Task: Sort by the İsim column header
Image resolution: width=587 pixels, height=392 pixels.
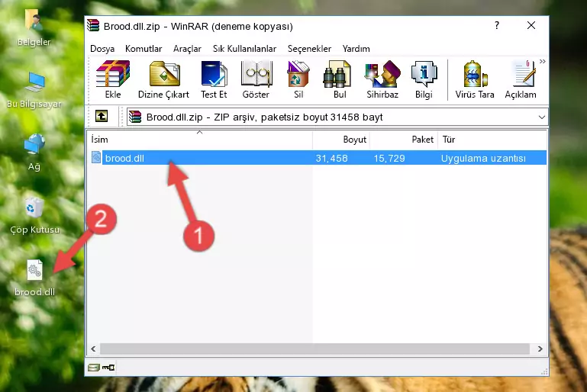Action: [x=200, y=139]
